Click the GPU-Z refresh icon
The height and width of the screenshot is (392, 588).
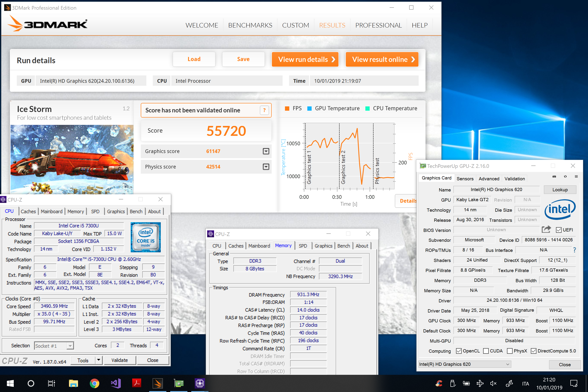pos(565,177)
